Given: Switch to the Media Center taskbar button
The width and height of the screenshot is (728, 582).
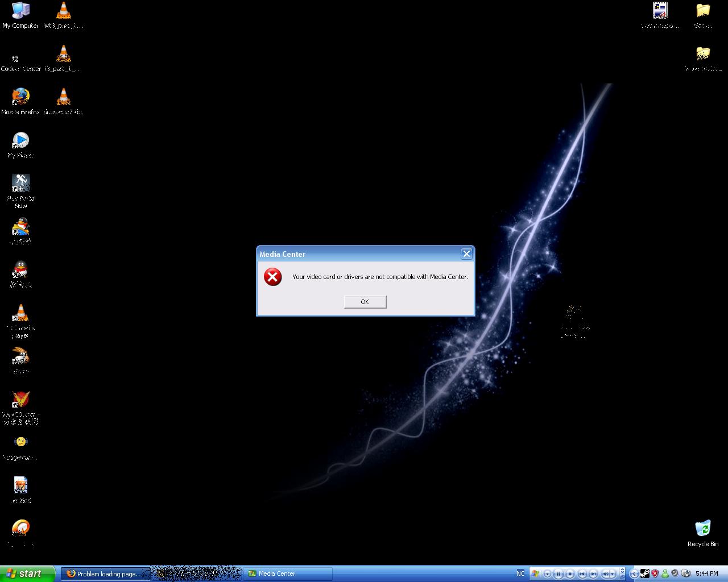Looking at the screenshot, I should (288, 574).
